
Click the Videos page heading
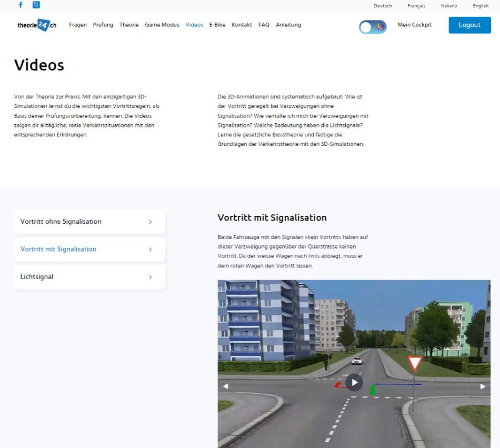[39, 65]
